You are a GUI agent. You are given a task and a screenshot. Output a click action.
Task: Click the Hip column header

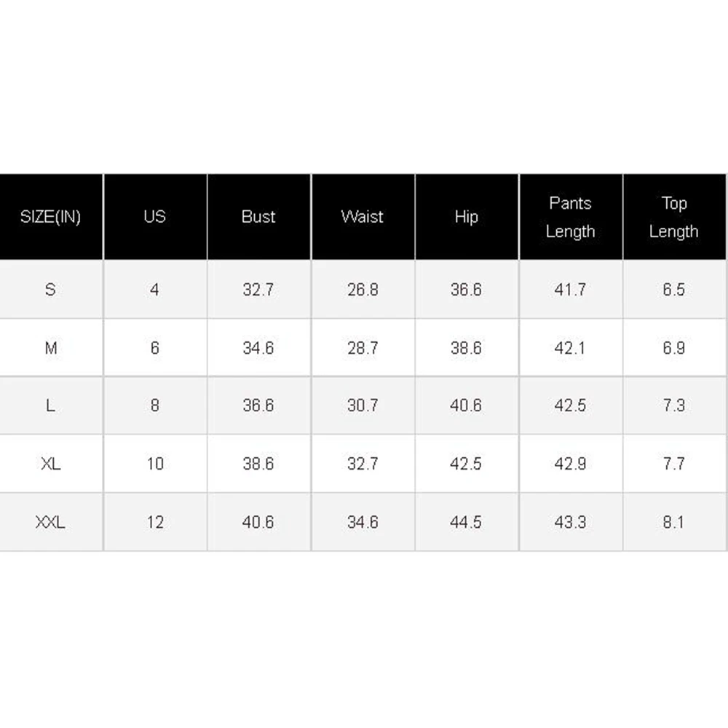click(x=466, y=217)
